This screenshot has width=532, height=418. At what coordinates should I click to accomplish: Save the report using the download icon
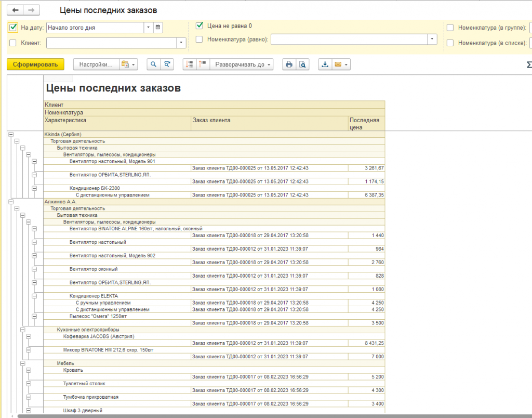click(x=325, y=64)
